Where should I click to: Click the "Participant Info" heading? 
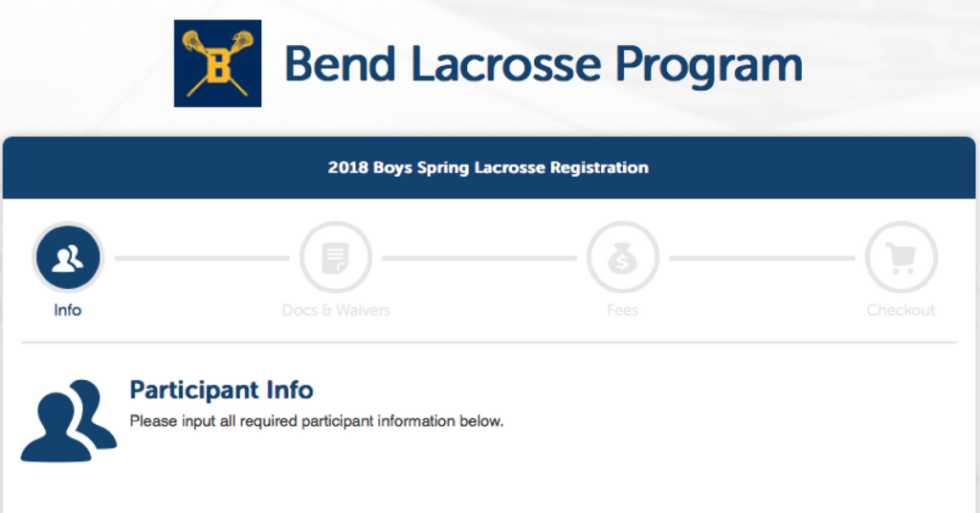click(221, 390)
